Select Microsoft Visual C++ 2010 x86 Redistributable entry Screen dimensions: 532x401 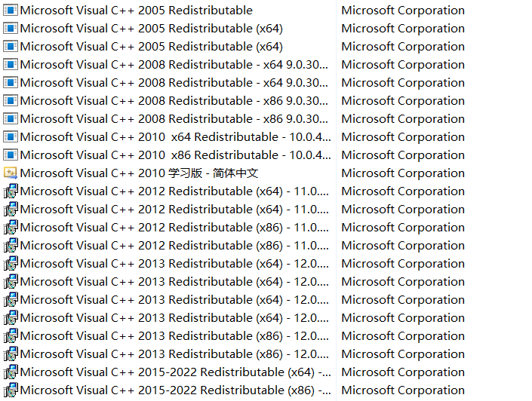(x=175, y=155)
